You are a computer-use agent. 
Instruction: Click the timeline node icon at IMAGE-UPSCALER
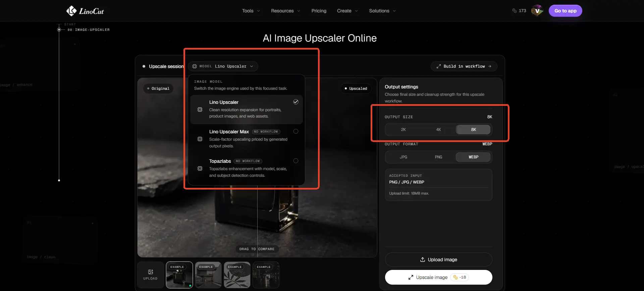(59, 30)
